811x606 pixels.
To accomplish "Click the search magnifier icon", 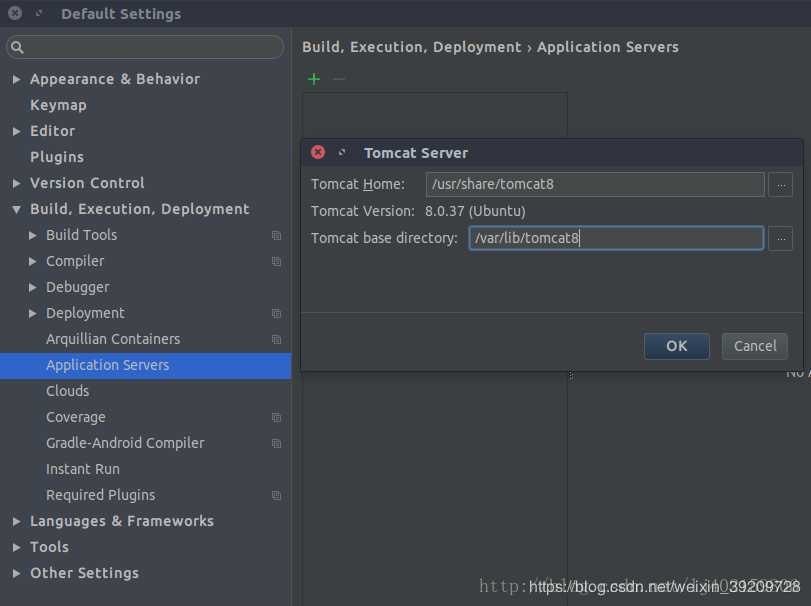I will tap(17, 48).
